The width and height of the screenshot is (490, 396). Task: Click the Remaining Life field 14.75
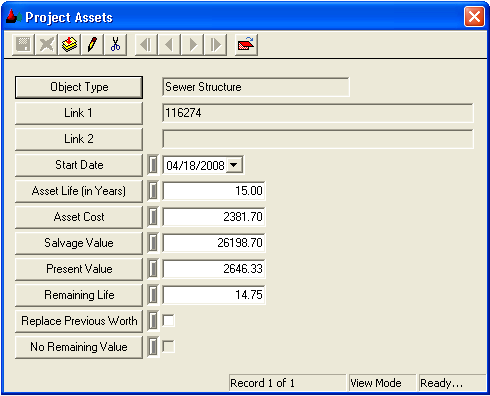coord(214,295)
